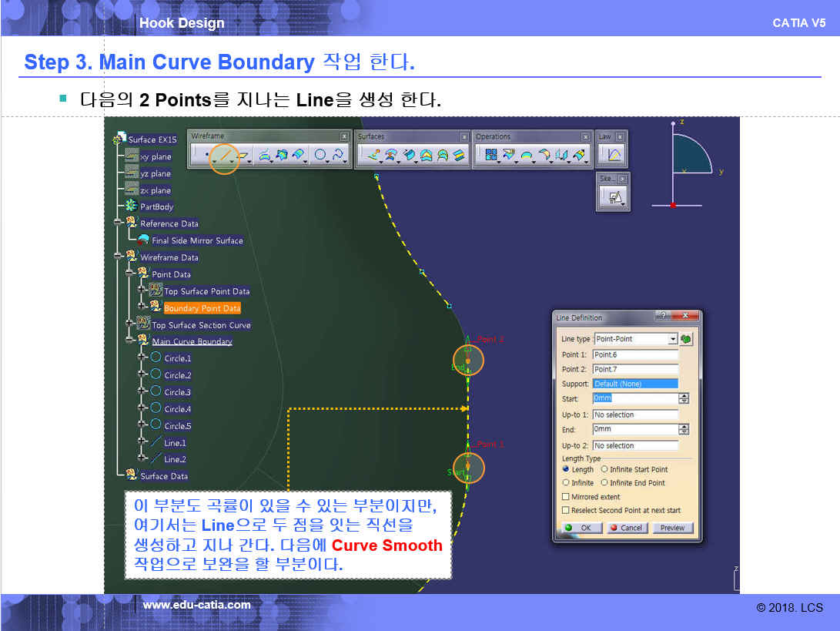840x631 pixels.
Task: Collapse the Main Curve Boundary node
Action: (130, 341)
